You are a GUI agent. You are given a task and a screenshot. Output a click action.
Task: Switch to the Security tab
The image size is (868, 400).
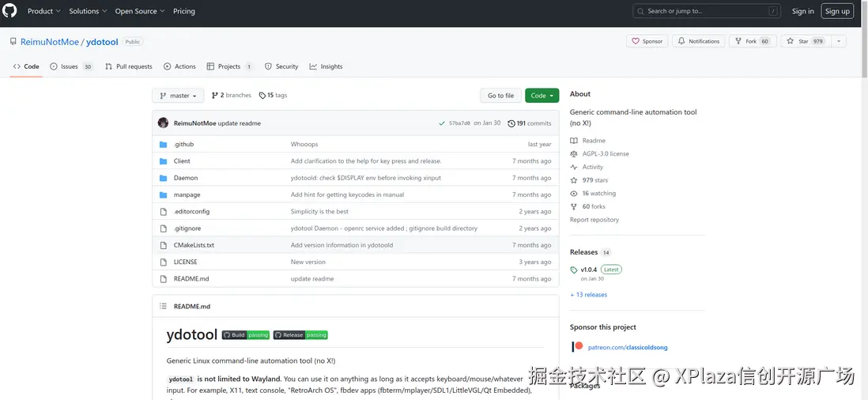281,66
